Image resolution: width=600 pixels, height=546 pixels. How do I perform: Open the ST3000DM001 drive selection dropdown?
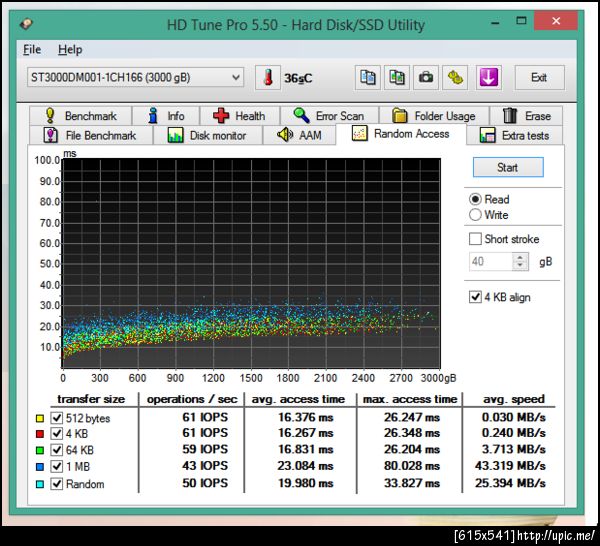click(135, 78)
